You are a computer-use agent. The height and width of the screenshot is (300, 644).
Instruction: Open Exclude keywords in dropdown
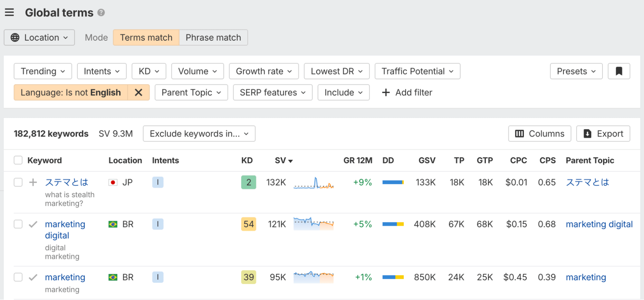click(x=199, y=134)
